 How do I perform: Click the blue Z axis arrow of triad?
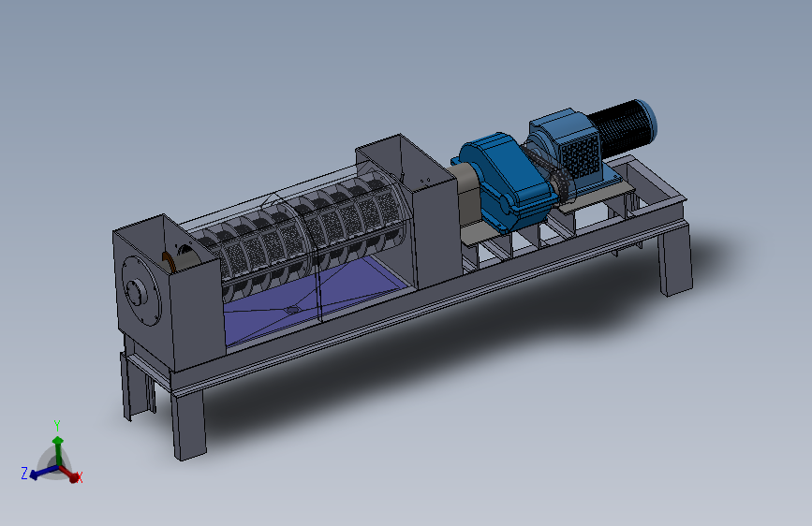click(43, 472)
